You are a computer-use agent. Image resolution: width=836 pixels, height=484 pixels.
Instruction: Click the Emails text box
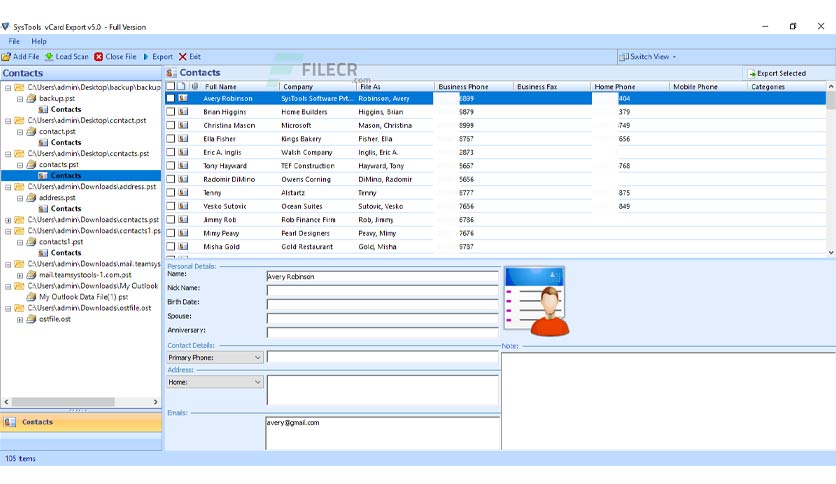[382, 433]
